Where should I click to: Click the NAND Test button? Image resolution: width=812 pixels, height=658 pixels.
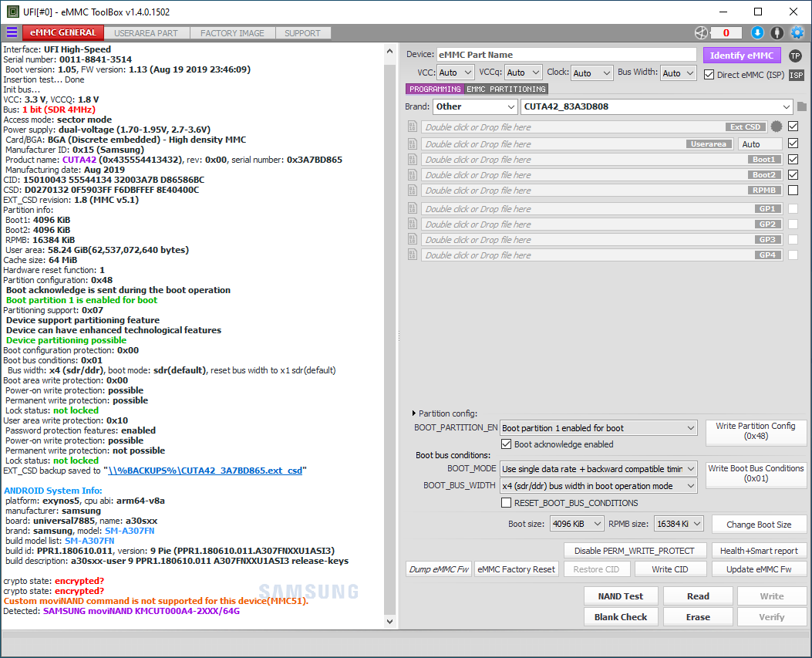(621, 596)
